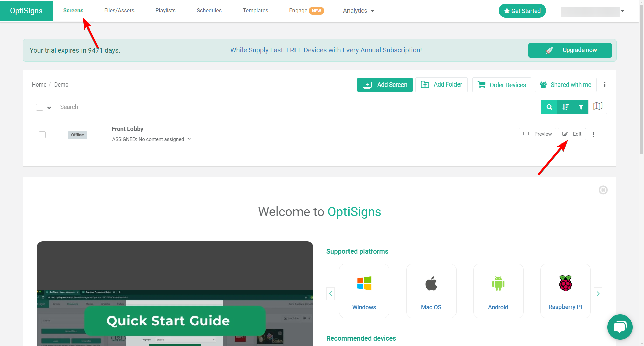
Task: Select the Raspberry PI platform card
Action: (x=566, y=291)
